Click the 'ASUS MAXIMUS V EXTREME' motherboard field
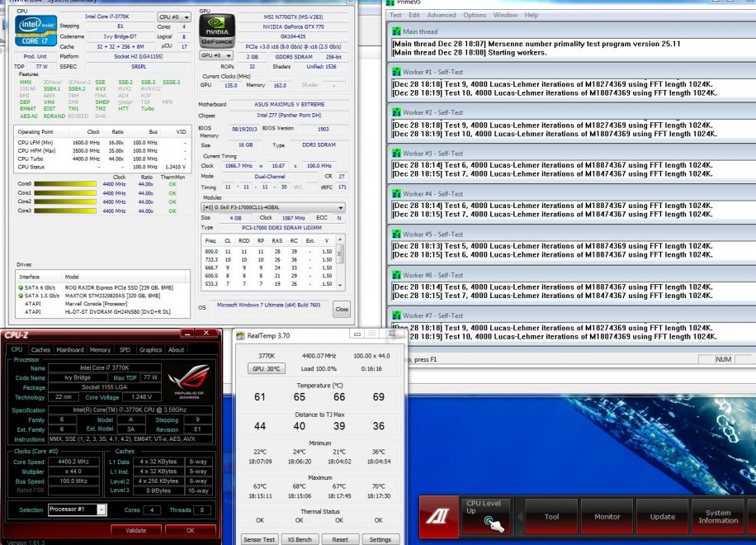Image resolution: width=756 pixels, height=545 pixels. [x=290, y=104]
